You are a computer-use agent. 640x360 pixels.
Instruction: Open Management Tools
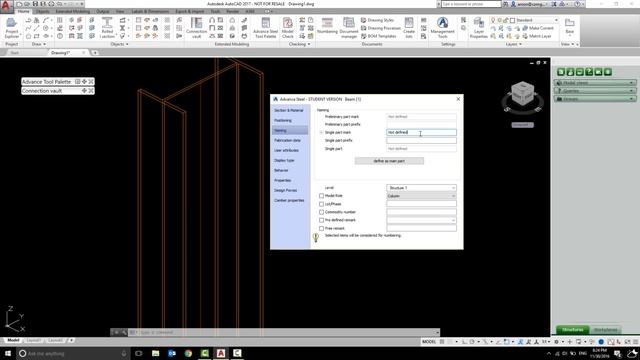tap(442, 28)
